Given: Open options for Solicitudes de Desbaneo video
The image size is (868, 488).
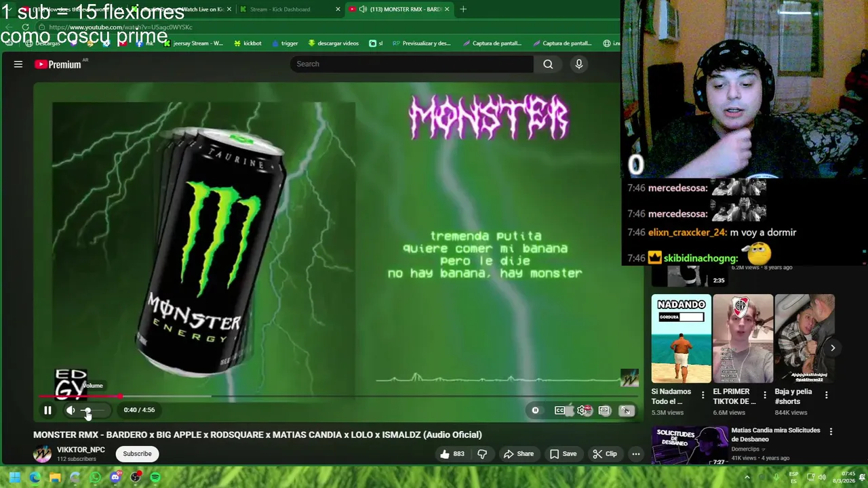Looking at the screenshot, I should (x=831, y=432).
